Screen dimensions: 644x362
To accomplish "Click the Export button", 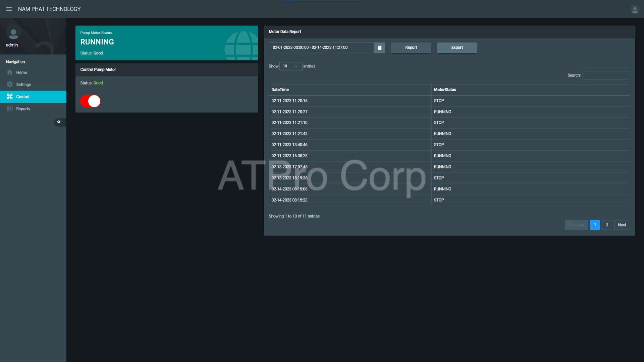I will [457, 48].
